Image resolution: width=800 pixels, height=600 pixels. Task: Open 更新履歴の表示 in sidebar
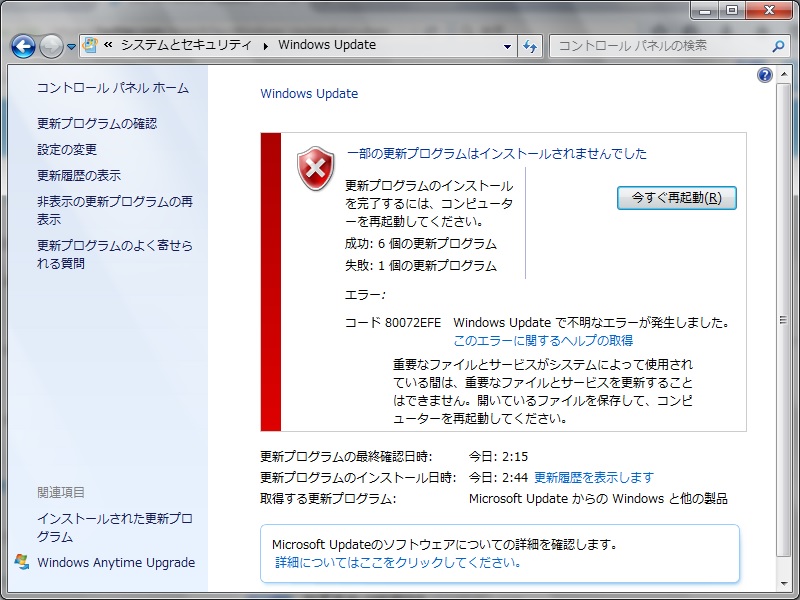point(79,176)
